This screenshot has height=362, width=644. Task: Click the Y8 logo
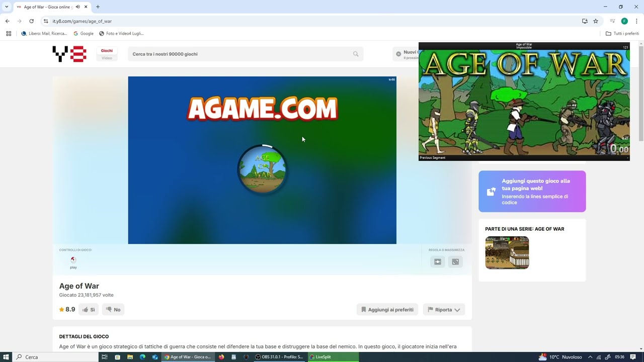pyautogui.click(x=69, y=54)
